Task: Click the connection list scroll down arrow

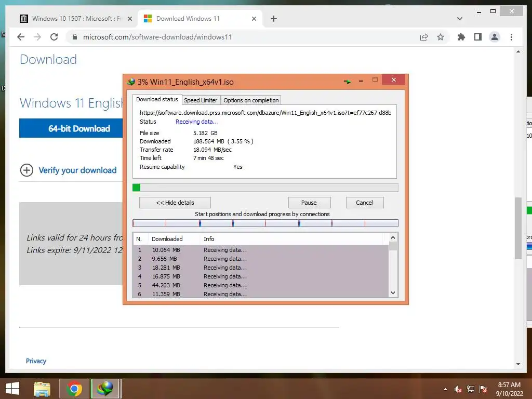Action: click(393, 293)
